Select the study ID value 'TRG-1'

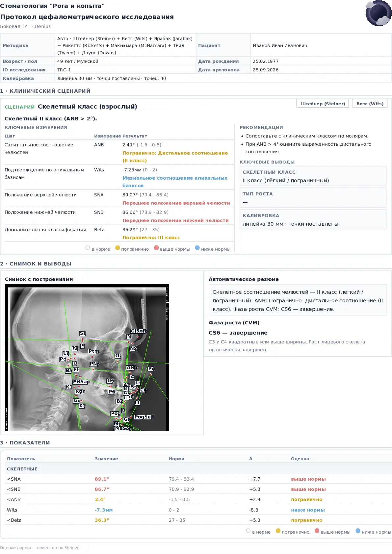coord(64,70)
